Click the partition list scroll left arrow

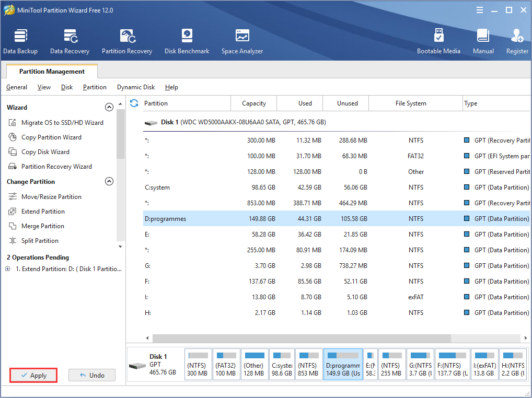(147, 338)
